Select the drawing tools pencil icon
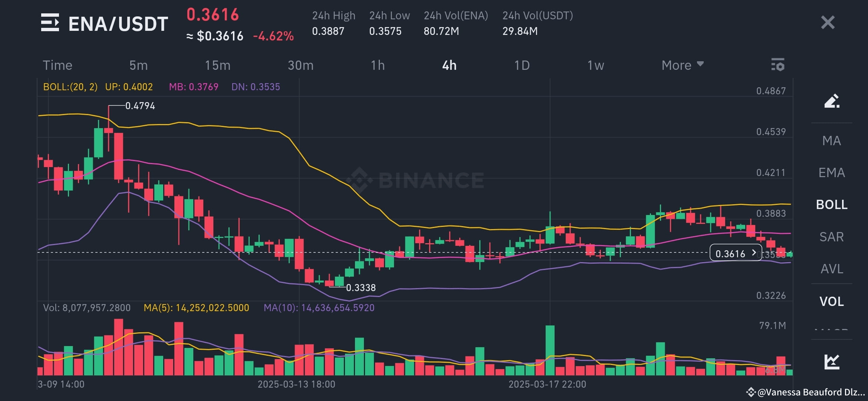The height and width of the screenshot is (401, 868). [x=832, y=101]
